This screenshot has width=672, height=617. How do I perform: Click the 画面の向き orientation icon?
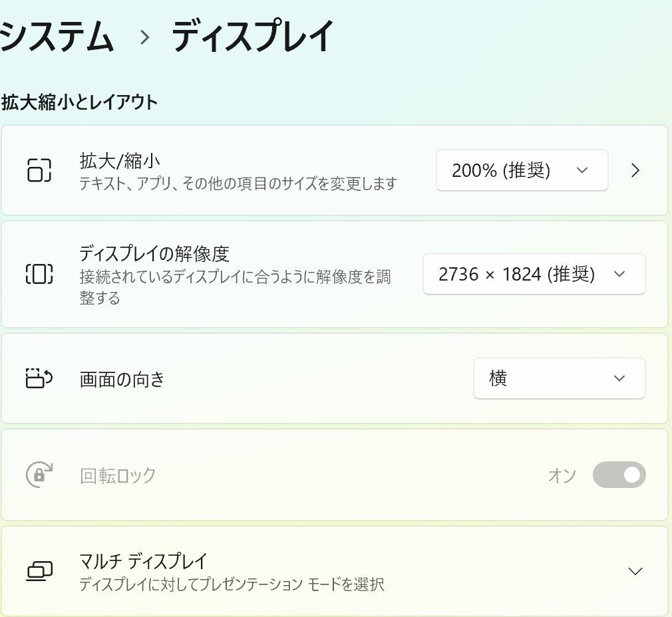[40, 378]
